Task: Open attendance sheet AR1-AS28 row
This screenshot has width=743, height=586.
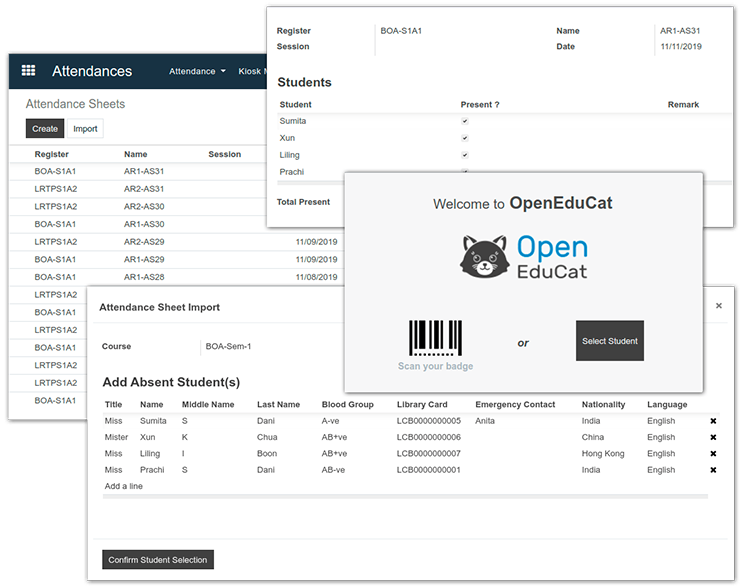Action: [177, 277]
